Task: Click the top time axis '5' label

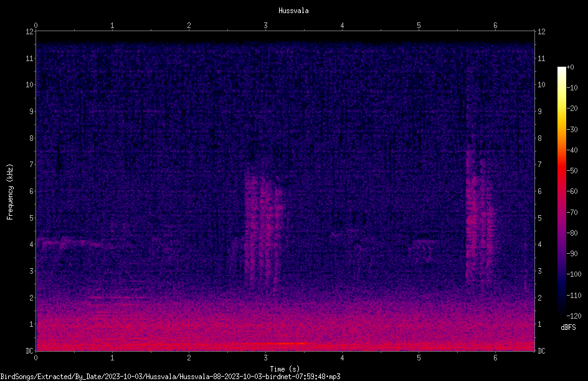Action: [419, 25]
